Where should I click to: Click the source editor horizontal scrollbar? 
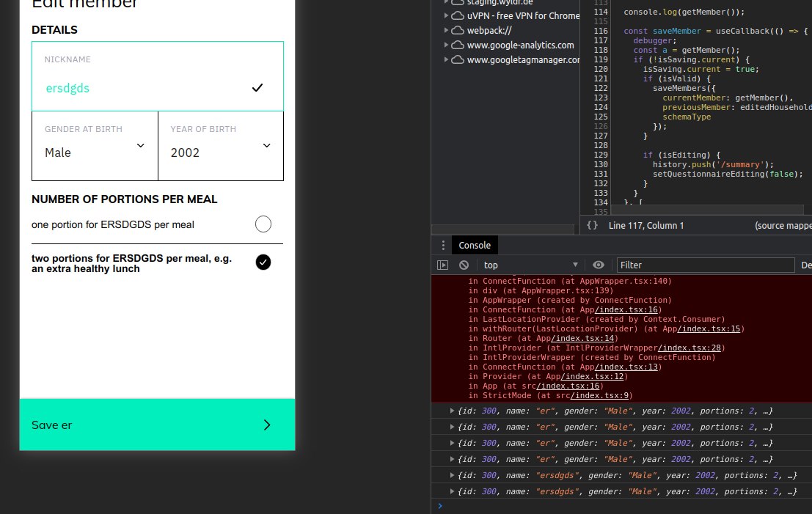coord(707,210)
